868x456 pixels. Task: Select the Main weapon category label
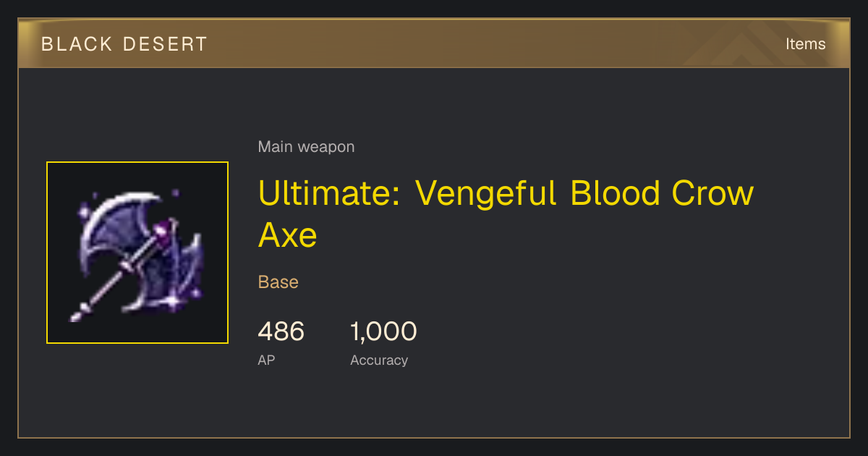pos(306,147)
